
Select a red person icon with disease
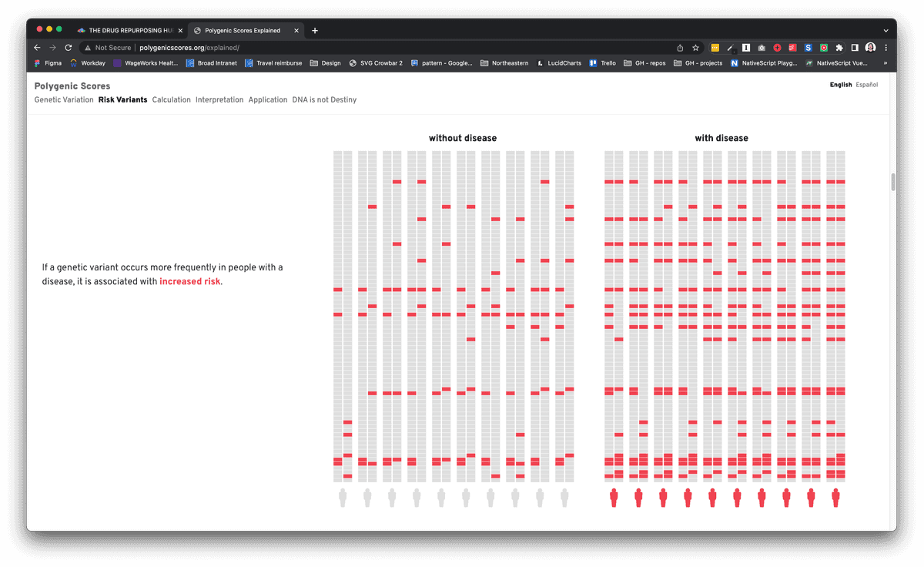tap(614, 497)
